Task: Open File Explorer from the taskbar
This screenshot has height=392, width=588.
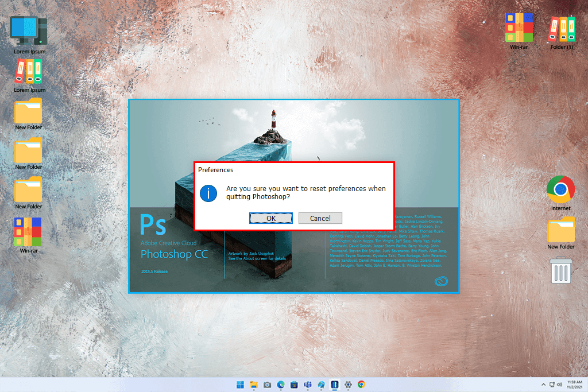Action: click(x=254, y=385)
